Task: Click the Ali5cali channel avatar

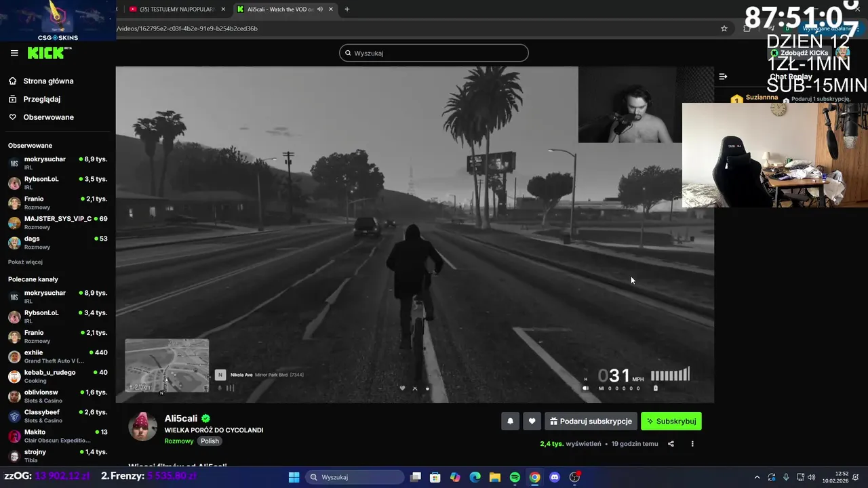Action: [x=143, y=427]
